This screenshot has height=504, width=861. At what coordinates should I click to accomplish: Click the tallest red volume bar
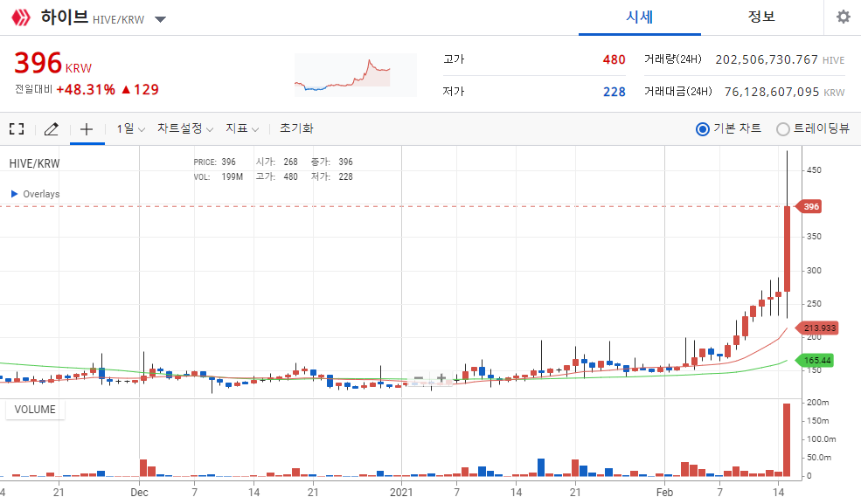[787, 440]
